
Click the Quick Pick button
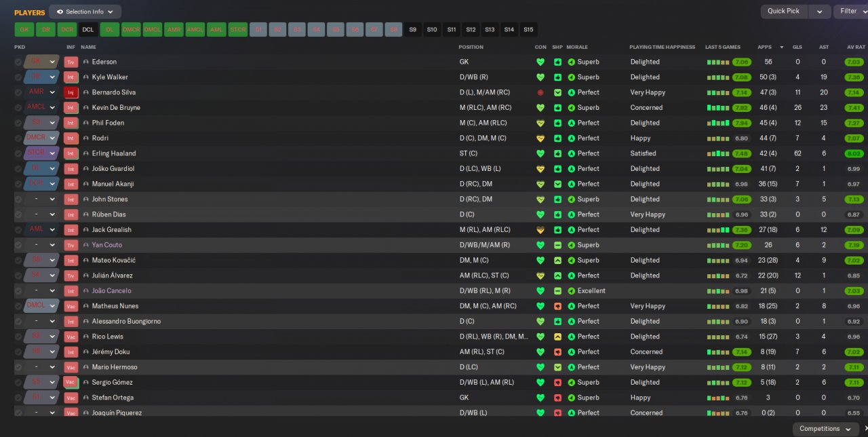coord(784,12)
